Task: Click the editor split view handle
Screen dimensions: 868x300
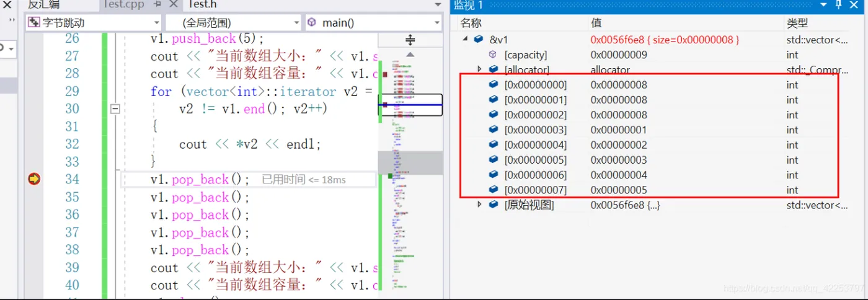Action: [410, 40]
